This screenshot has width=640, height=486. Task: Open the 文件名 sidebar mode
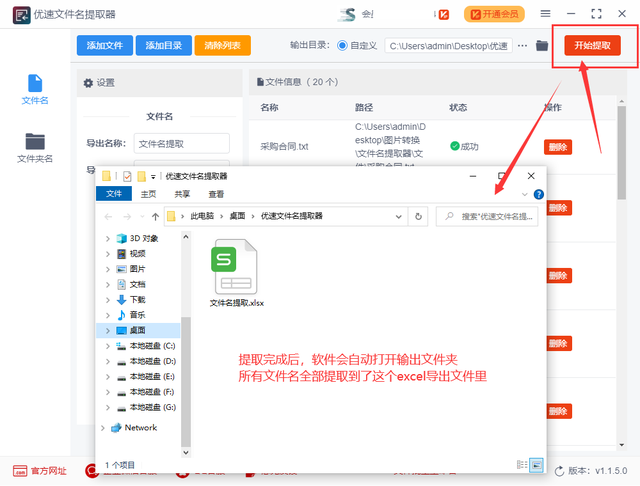click(x=36, y=89)
